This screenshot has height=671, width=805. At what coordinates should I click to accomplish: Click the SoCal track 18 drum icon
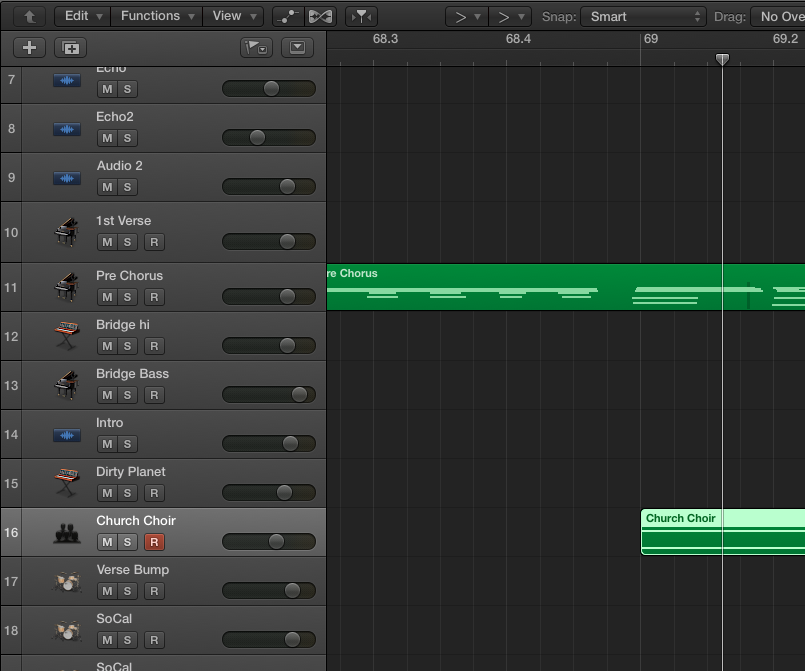pyautogui.click(x=67, y=631)
